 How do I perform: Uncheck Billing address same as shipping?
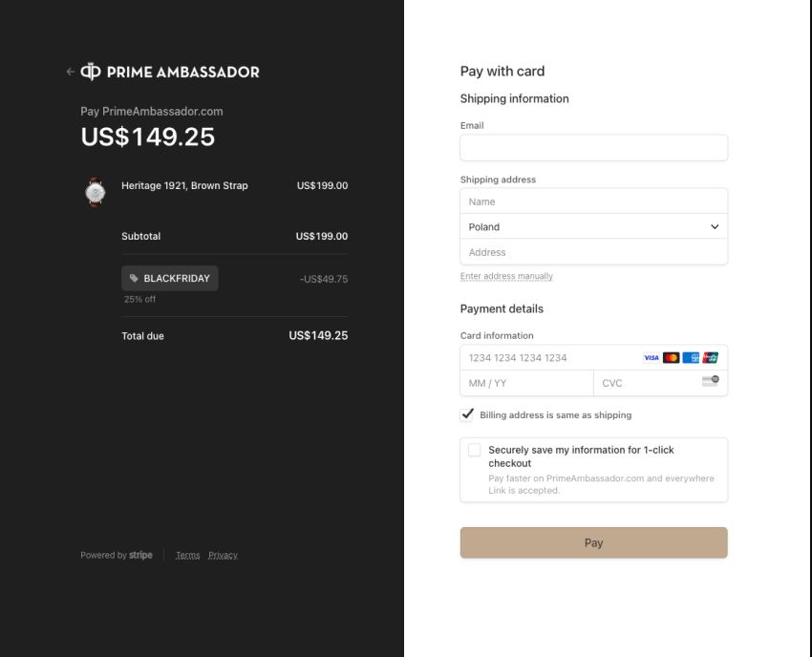[468, 414]
